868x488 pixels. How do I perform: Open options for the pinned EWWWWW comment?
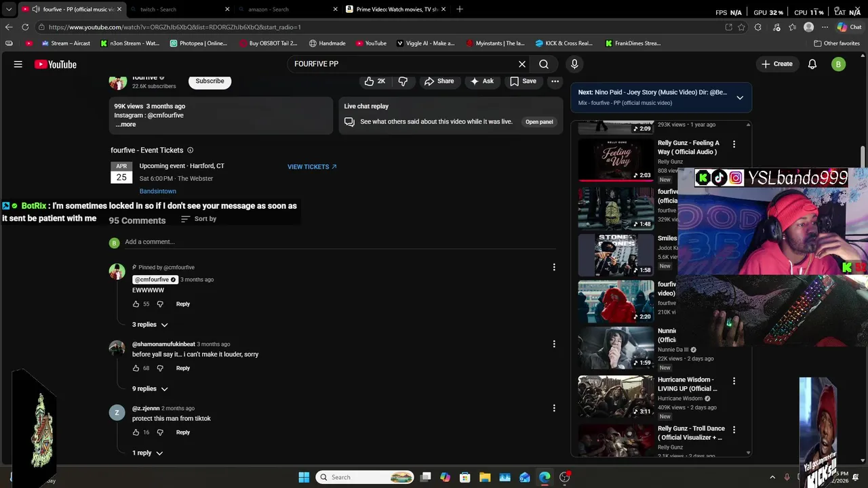[x=554, y=268]
